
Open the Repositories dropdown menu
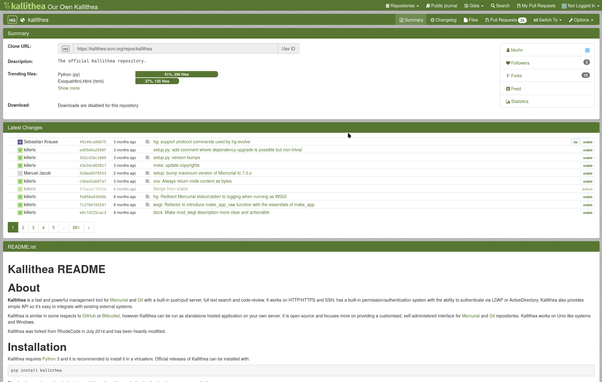(402, 6)
